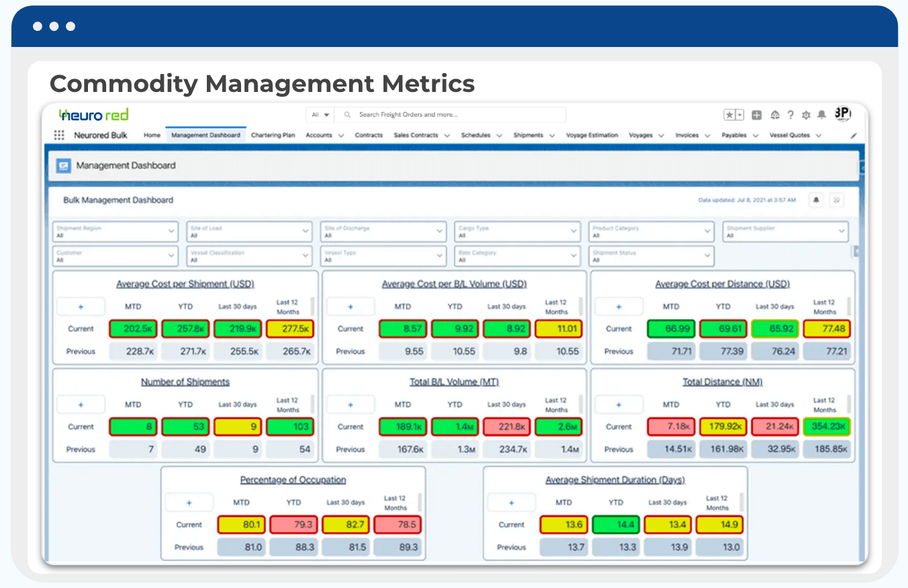Image resolution: width=908 pixels, height=588 pixels.
Task: Click plus in Number of Shipments card
Action: coord(81,405)
